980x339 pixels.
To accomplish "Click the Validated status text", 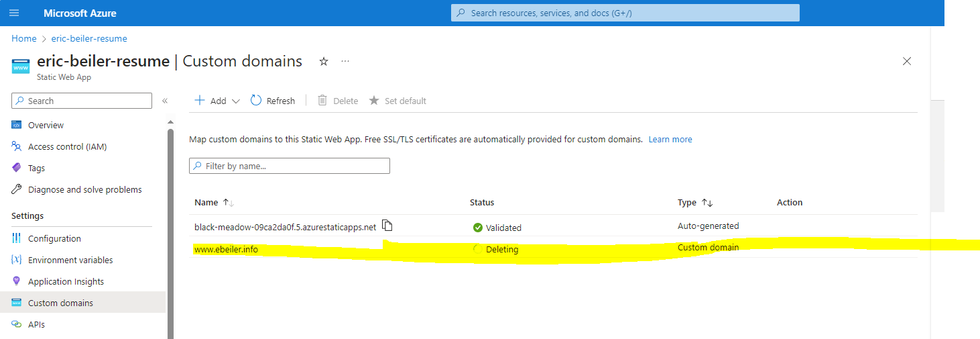I will coord(503,228).
